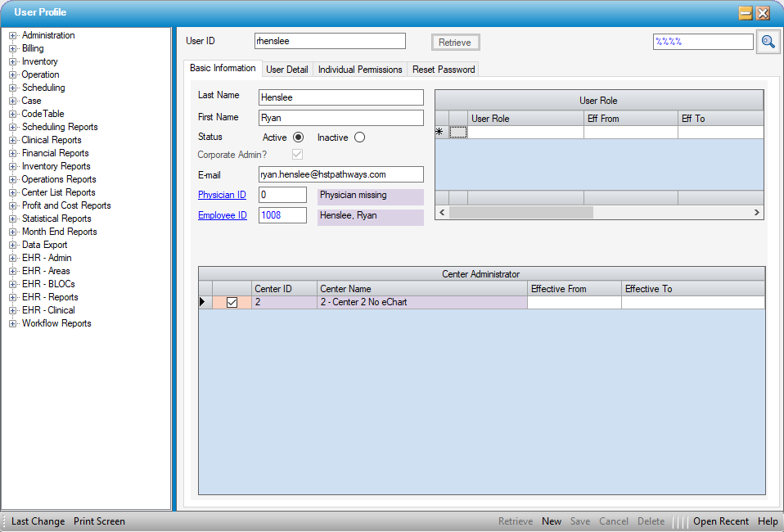784x532 pixels.
Task: Expand the EHR - Clinical tree node
Action: pos(13,311)
